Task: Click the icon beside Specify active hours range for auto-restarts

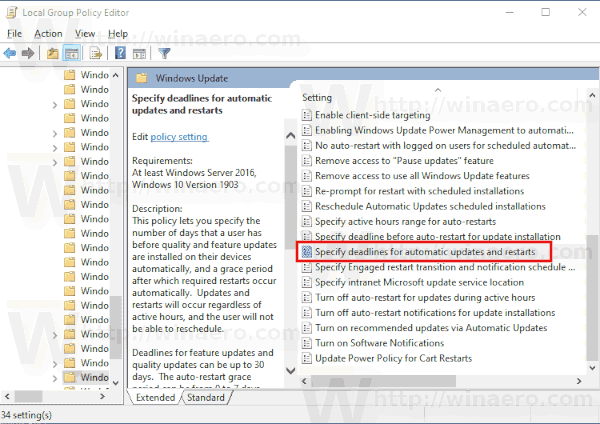Action: click(307, 221)
